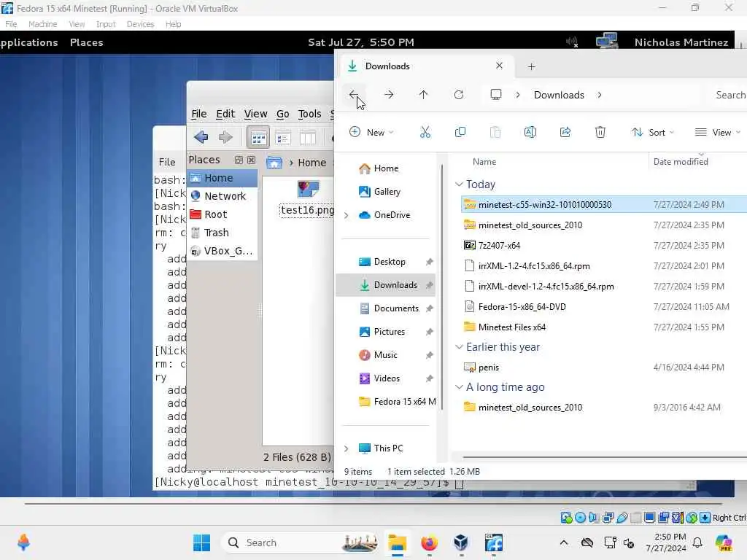Open Tools menu in Fedora file manager
The height and width of the screenshot is (560, 747).
(x=309, y=114)
